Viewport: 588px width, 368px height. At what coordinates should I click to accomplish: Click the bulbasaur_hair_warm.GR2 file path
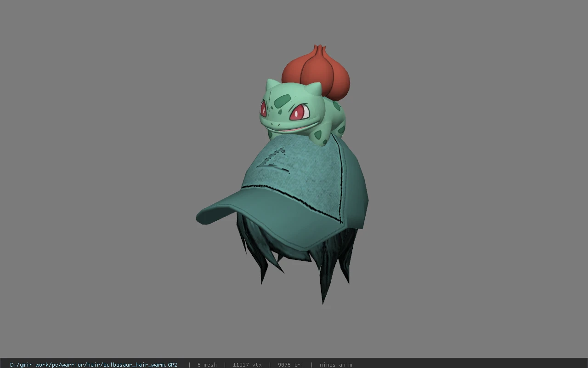point(94,365)
